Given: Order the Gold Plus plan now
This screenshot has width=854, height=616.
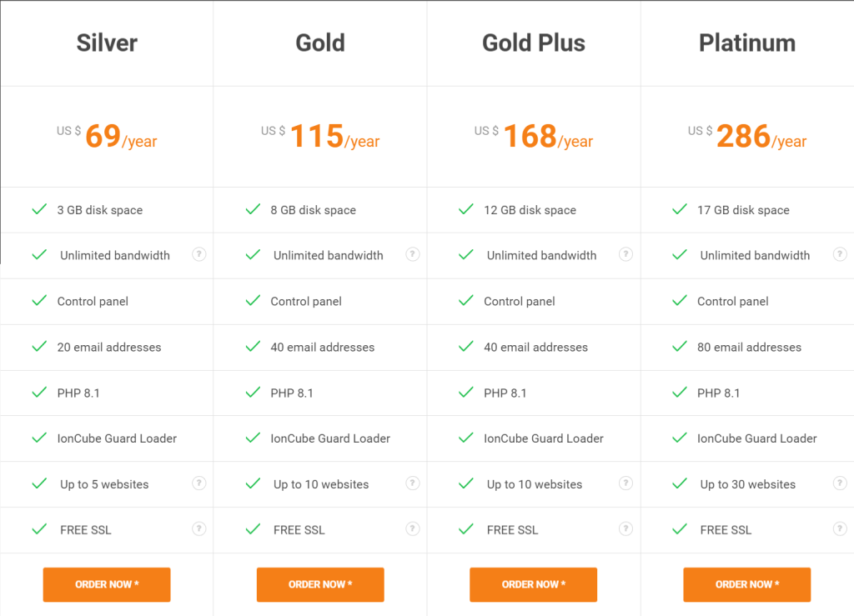Looking at the screenshot, I should click(x=533, y=584).
